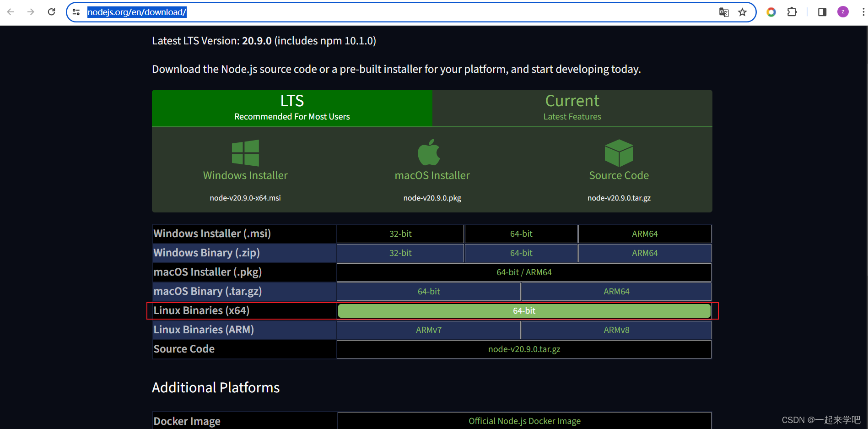The image size is (868, 429).
Task: Open the Chrome three-dot menu
Action: 863,12
